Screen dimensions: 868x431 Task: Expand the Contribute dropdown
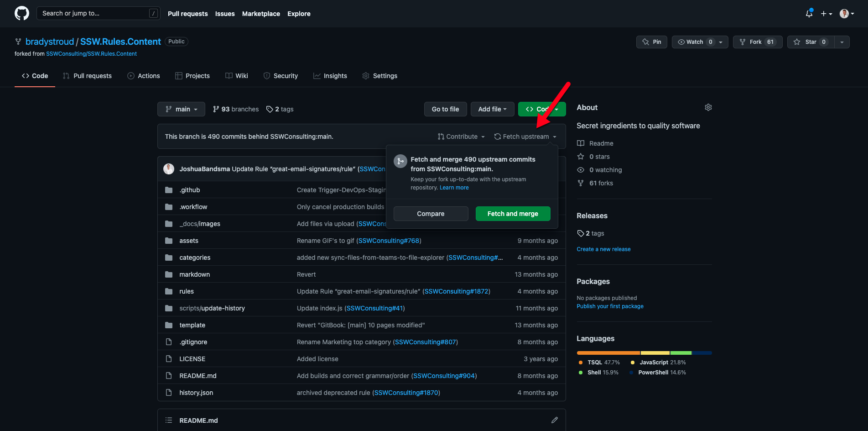[461, 137]
